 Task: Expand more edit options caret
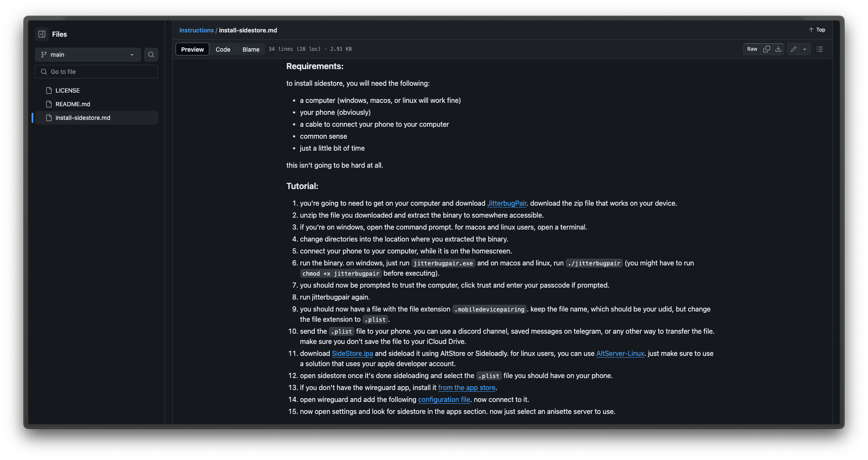point(805,49)
